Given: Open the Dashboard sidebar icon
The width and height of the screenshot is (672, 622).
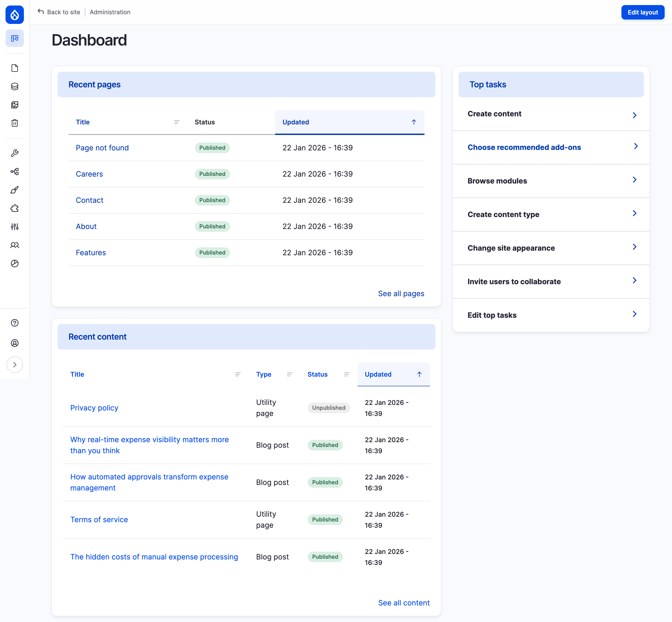Looking at the screenshot, I should point(14,38).
